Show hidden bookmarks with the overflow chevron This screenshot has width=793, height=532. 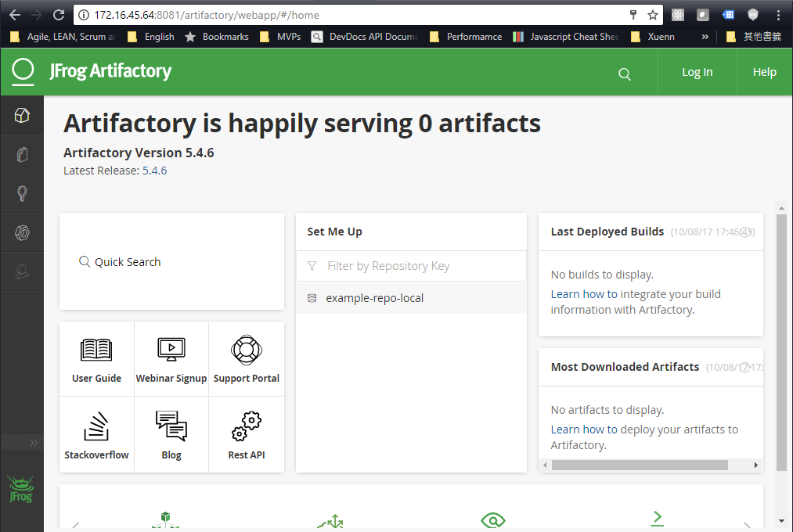coord(705,37)
